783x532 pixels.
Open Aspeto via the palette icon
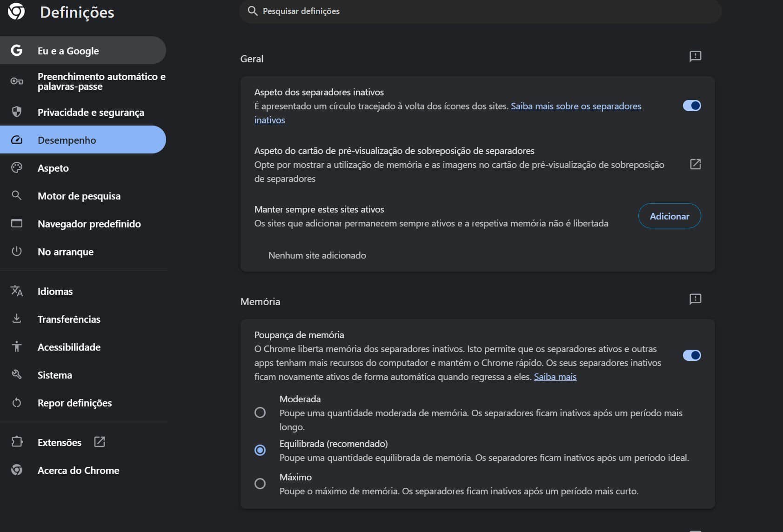coord(17,168)
